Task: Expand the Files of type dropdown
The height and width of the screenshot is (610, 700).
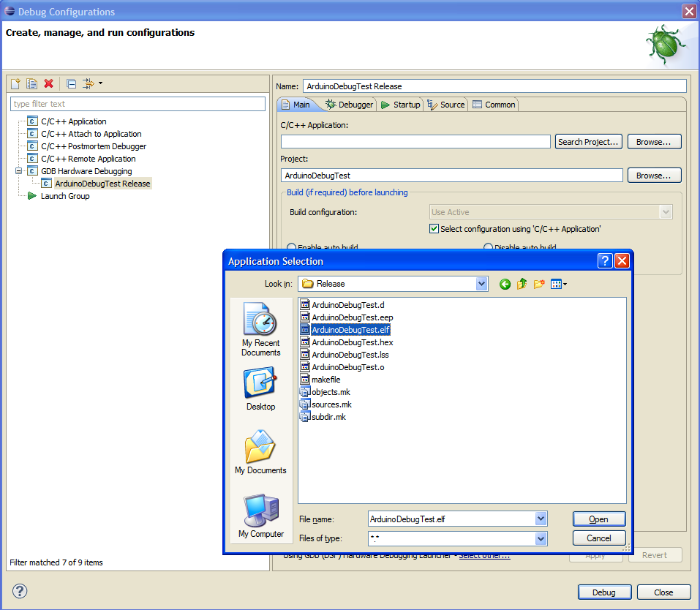Action: coord(541,538)
